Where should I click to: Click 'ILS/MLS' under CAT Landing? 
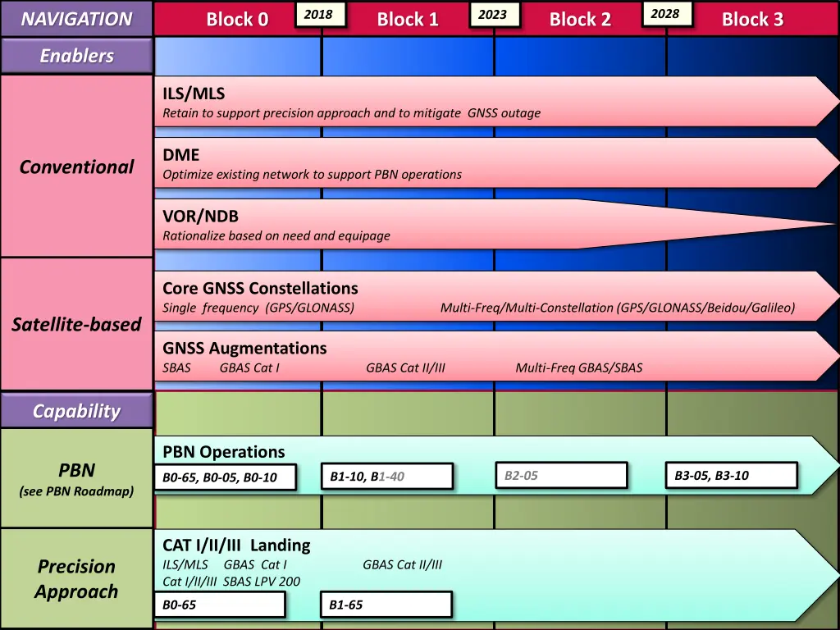[185, 564]
